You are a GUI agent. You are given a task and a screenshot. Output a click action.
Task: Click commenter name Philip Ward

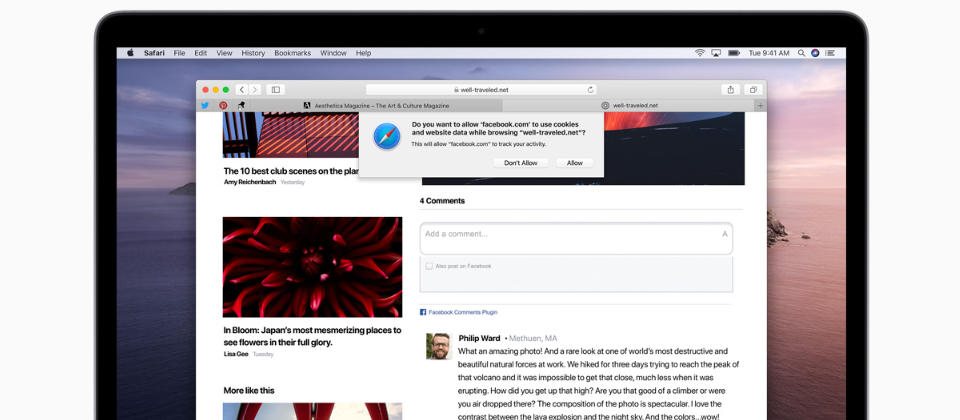pyautogui.click(x=479, y=338)
